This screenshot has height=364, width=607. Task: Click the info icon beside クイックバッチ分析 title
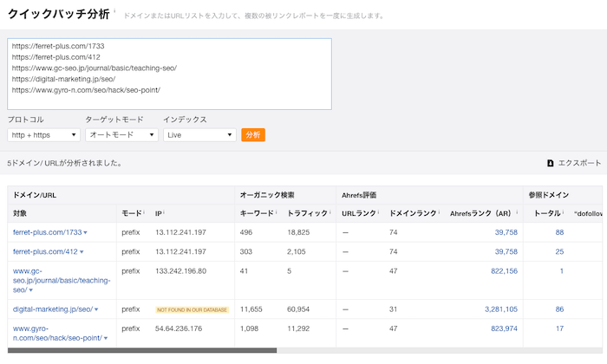click(114, 10)
